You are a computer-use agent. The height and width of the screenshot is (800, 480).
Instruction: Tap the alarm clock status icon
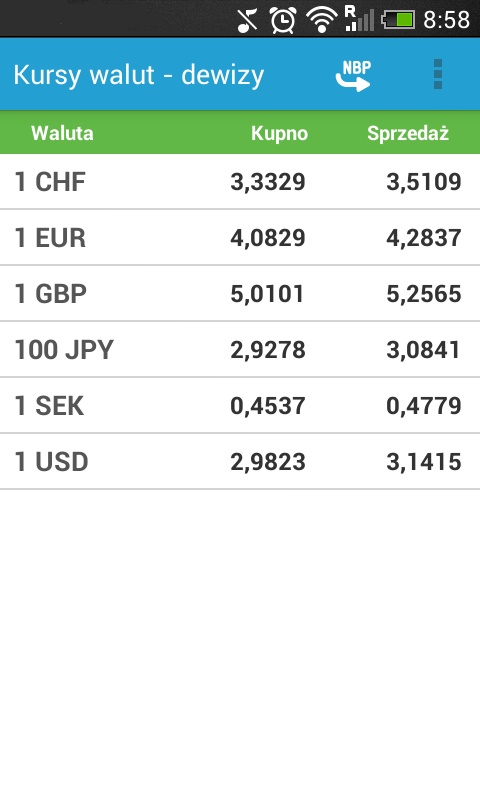tap(283, 20)
